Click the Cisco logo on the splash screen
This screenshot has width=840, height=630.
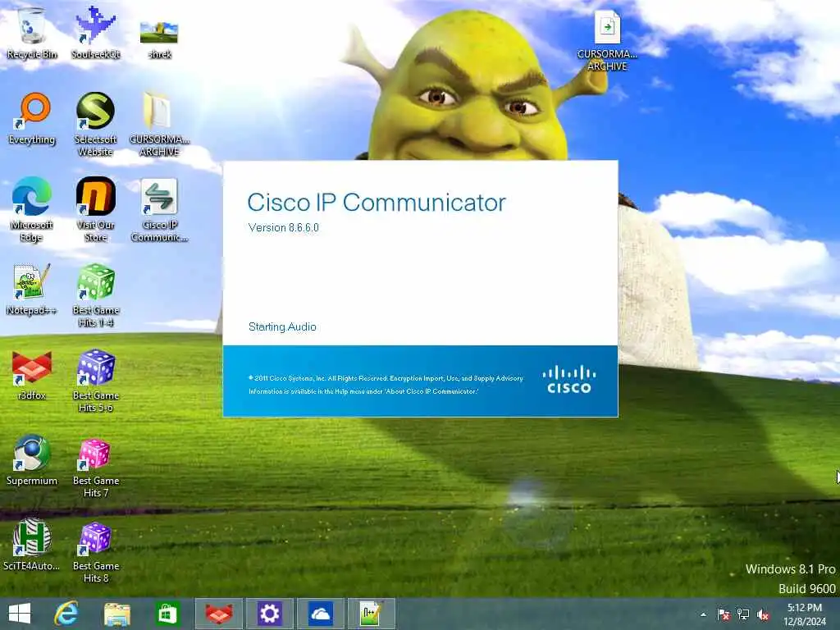click(x=569, y=379)
